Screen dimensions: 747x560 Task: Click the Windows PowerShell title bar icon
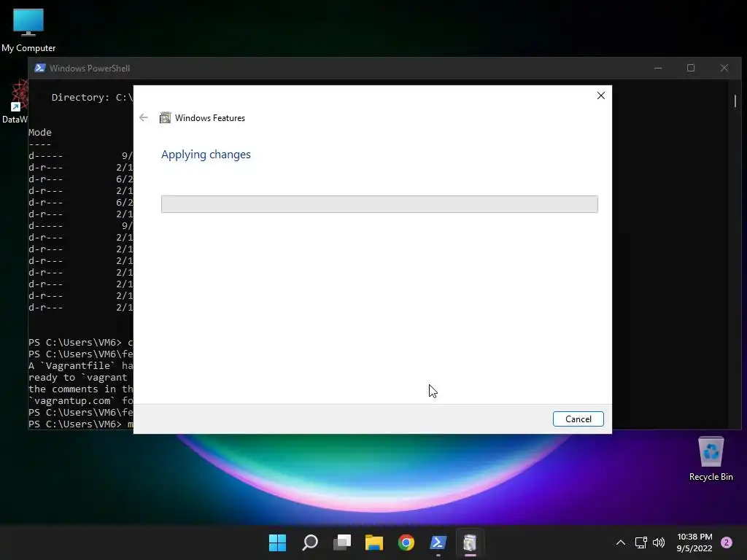point(40,68)
